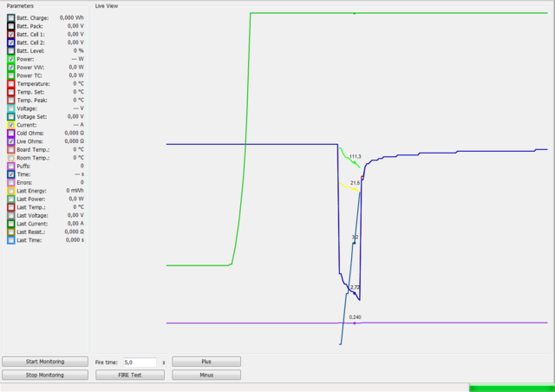Enable the Temperature parameter checkbox
This screenshot has height=392, width=555.
[10, 83]
